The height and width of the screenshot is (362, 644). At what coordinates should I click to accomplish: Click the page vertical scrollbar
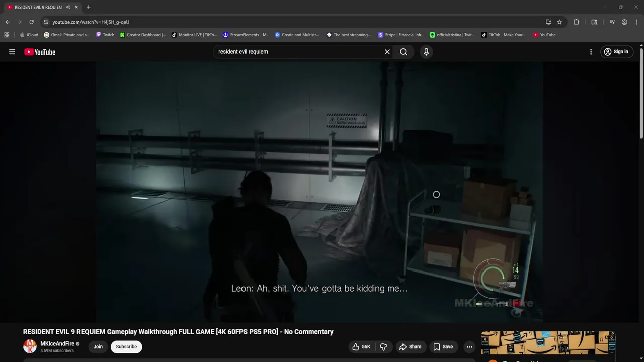tap(641, 93)
